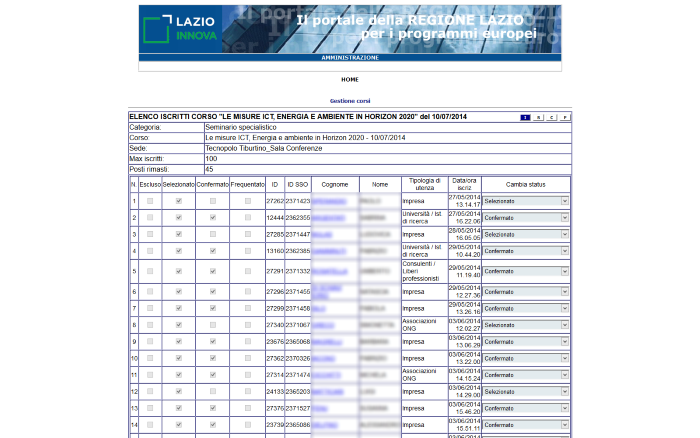Toggle Confermato checkbox in row 3
This screenshot has height=438, width=700.
(212, 234)
